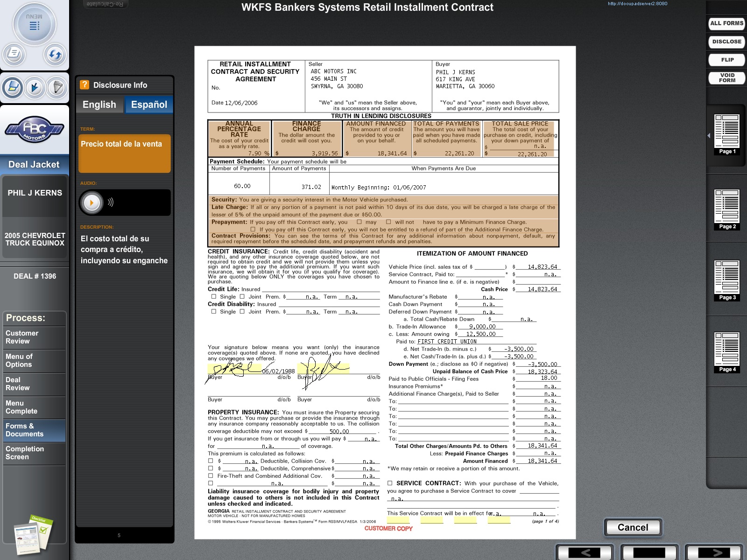Click the ALL FORMS button
The height and width of the screenshot is (560, 747).
(726, 23)
